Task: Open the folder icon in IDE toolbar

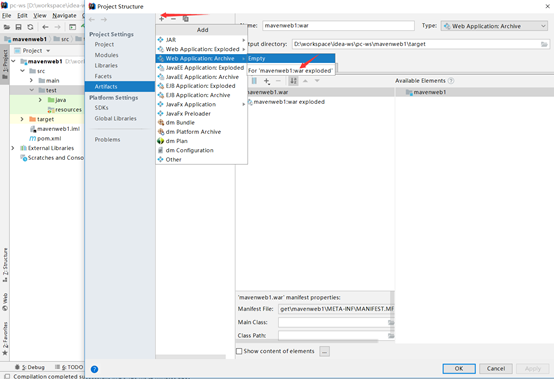Action: click(x=7, y=27)
